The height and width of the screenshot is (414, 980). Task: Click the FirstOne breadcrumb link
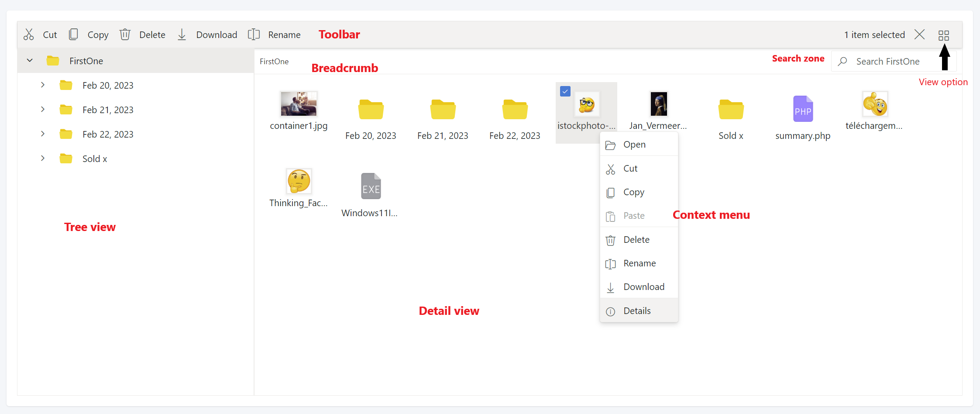(x=274, y=62)
